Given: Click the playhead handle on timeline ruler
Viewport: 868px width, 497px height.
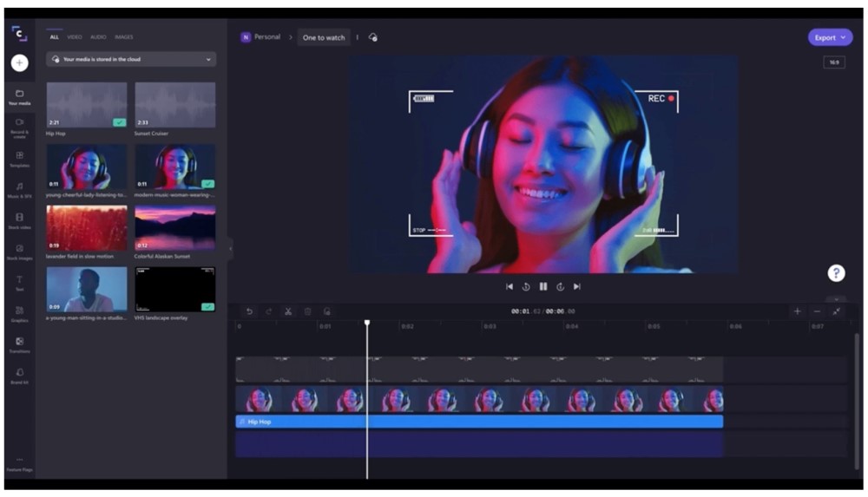Looking at the screenshot, I should [x=367, y=323].
